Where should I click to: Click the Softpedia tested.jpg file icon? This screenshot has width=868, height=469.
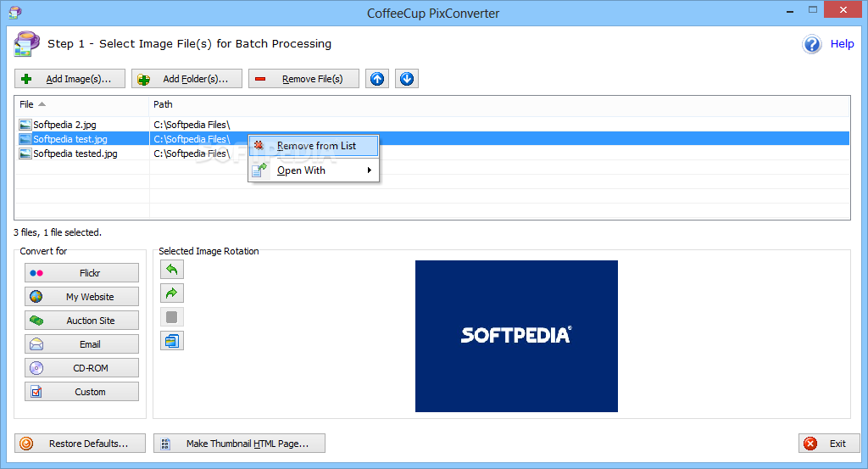[25, 154]
